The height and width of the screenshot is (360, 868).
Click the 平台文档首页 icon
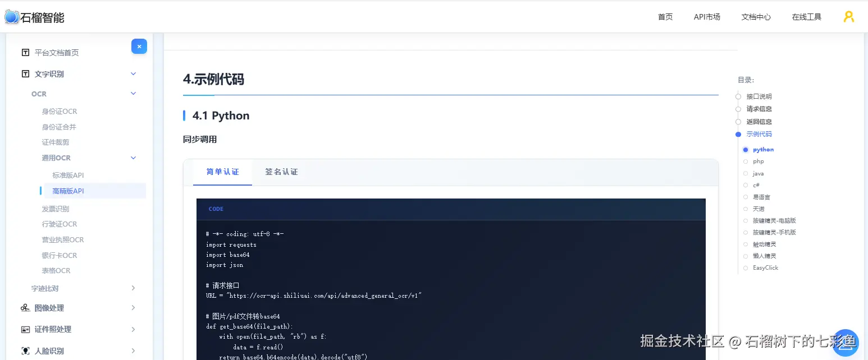click(25, 53)
